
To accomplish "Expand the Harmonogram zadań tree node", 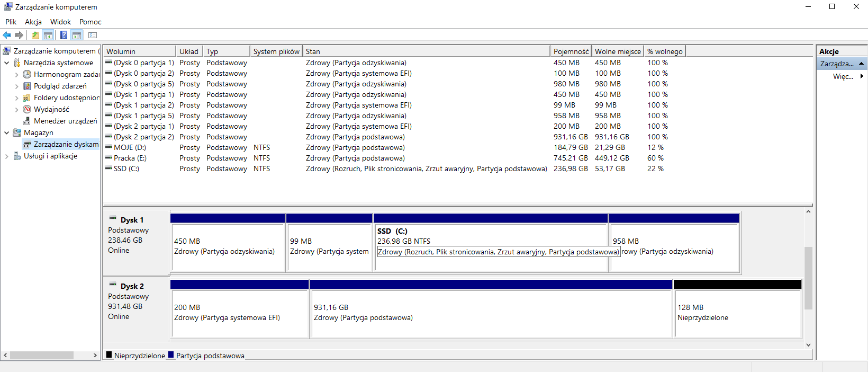I will pyautogui.click(x=16, y=75).
